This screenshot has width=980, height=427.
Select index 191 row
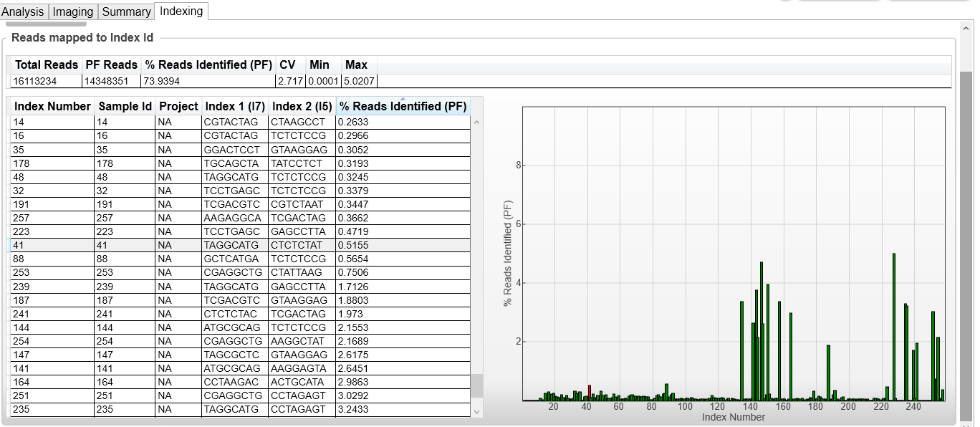240,204
